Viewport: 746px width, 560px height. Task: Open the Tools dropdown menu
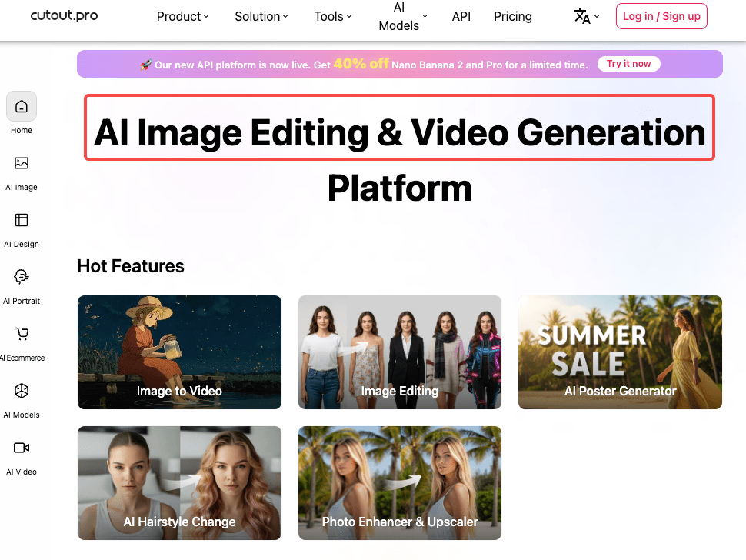click(x=333, y=16)
